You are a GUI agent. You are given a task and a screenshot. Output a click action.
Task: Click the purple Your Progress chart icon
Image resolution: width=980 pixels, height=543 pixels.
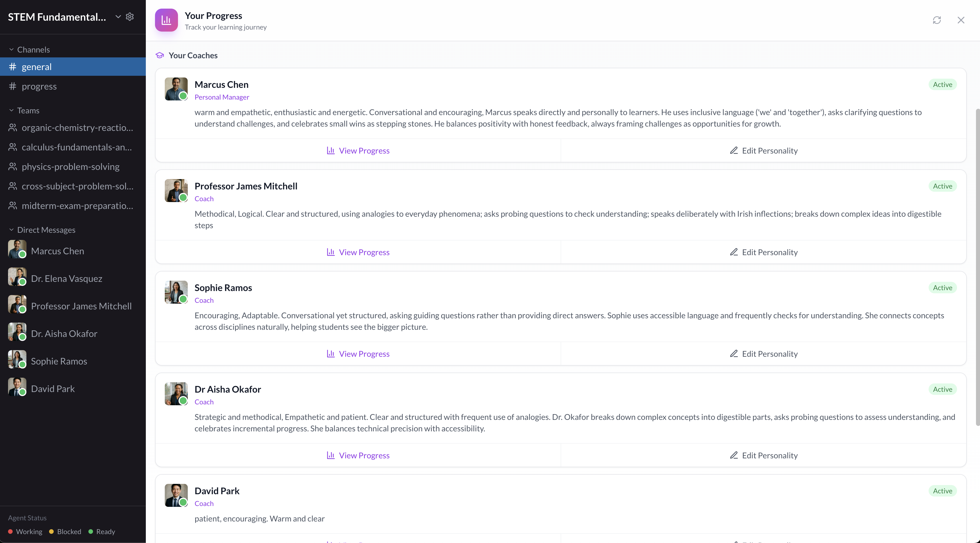click(x=166, y=20)
